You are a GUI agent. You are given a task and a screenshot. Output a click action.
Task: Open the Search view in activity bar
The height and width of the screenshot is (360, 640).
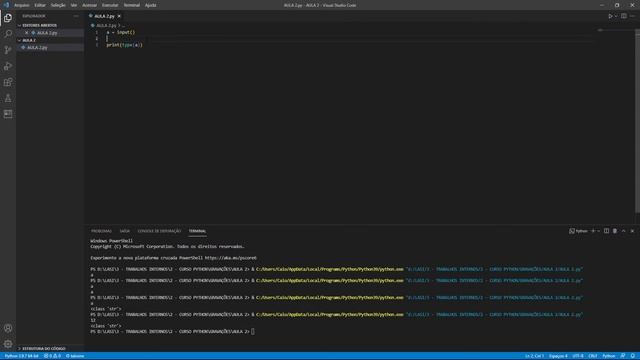coord(8,33)
